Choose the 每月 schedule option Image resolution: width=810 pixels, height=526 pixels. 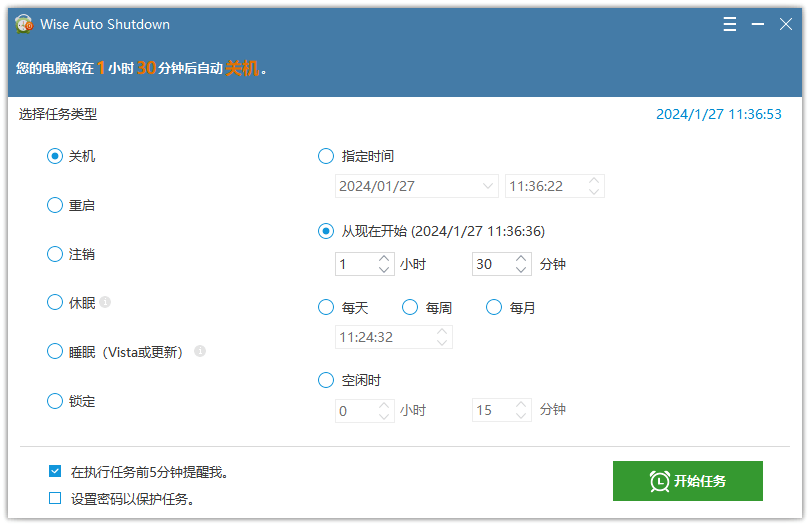coord(494,307)
